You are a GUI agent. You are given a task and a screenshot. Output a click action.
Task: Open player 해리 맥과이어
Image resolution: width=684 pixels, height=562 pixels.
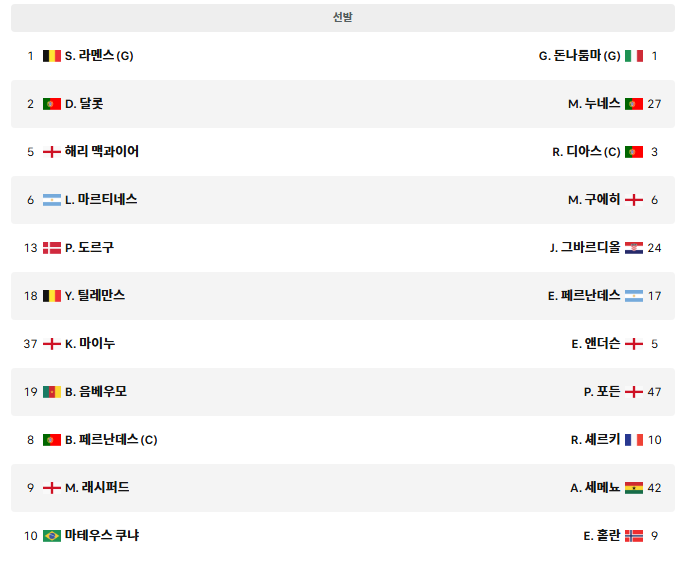[102, 151]
